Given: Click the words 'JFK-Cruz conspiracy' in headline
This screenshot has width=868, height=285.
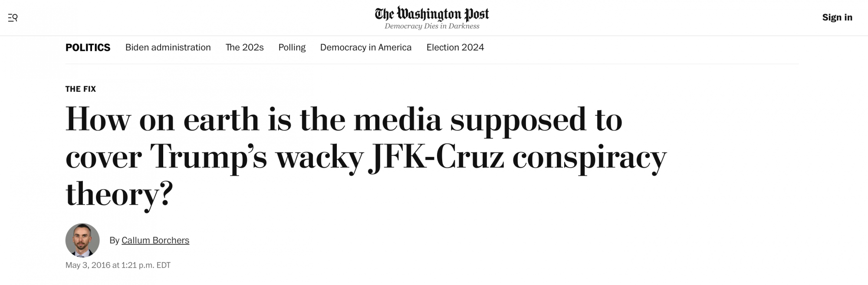Looking at the screenshot, I should (x=517, y=157).
